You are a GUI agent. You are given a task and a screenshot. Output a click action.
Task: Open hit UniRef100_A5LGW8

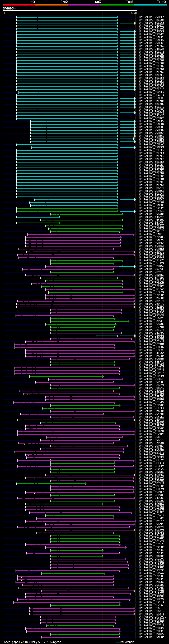pos(152,20)
